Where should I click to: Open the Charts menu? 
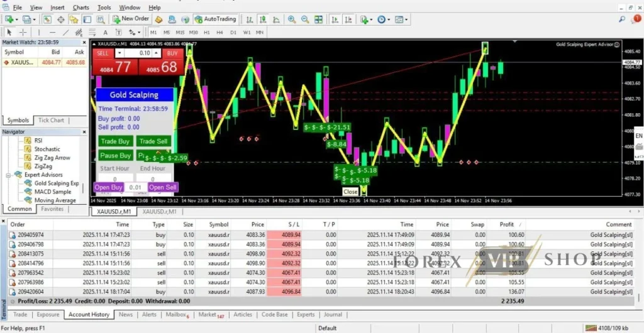[x=81, y=8]
